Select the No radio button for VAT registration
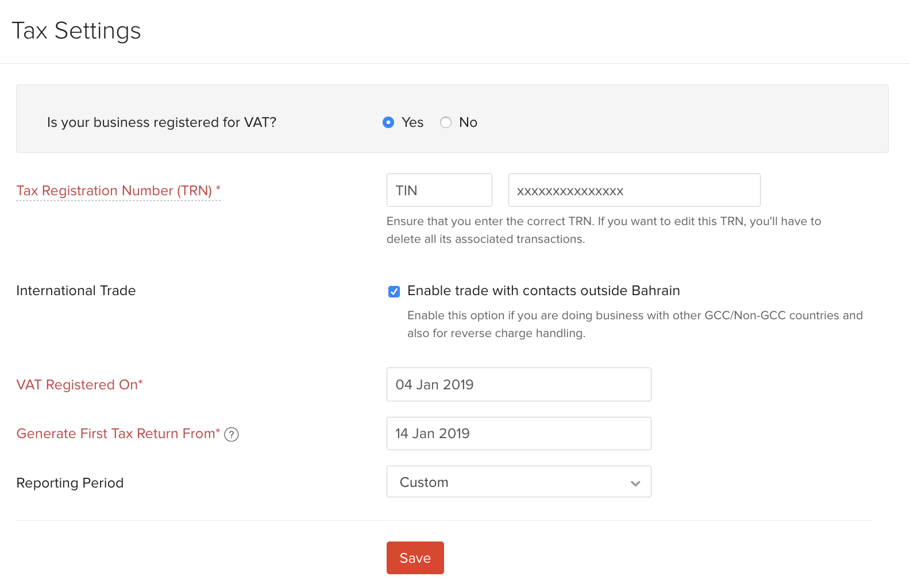 pyautogui.click(x=446, y=122)
